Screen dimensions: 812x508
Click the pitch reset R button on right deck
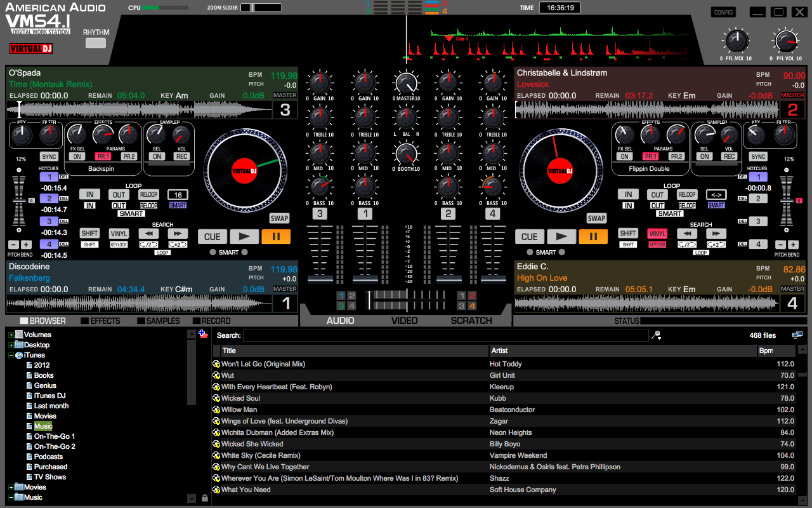pyautogui.click(x=799, y=201)
